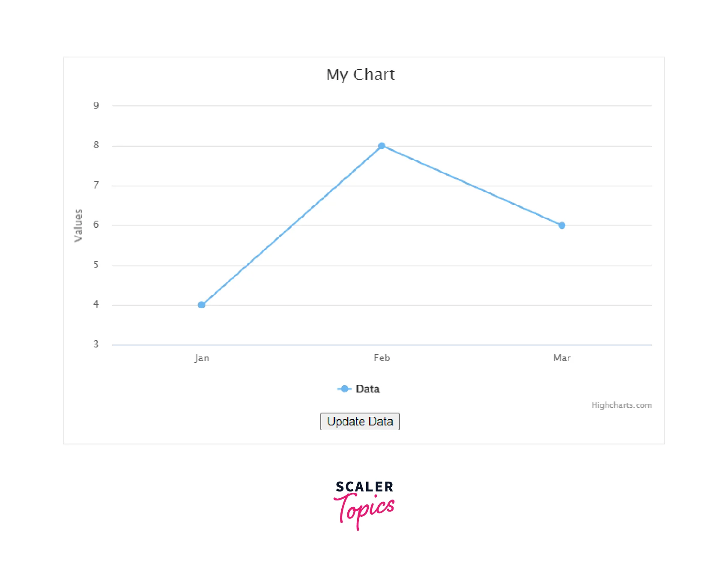The image size is (728, 575).
Task: Select the Feb data point marker
Action: pyautogui.click(x=382, y=146)
